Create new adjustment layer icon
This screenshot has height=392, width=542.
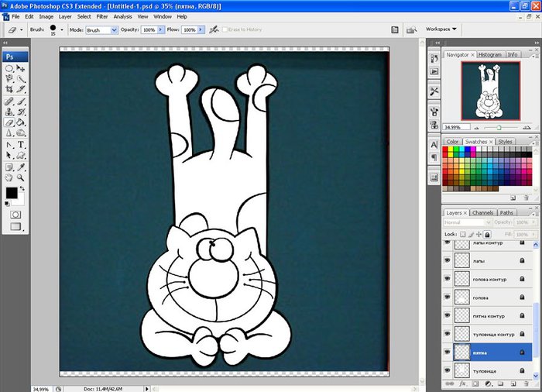click(x=489, y=383)
